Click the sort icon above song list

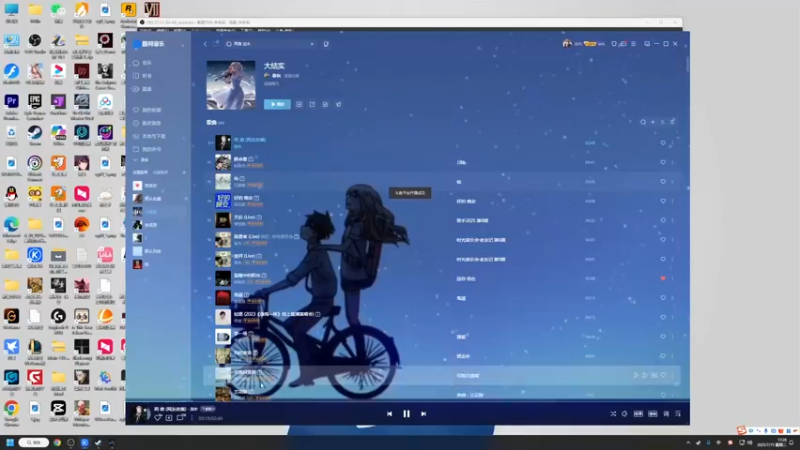point(662,122)
